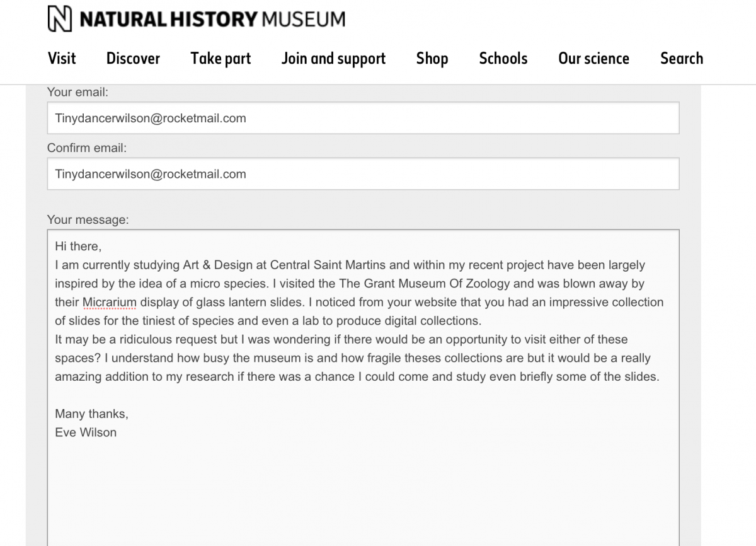This screenshot has height=546, width=756.
Task: Open the Discover navigation item
Action: 133,59
